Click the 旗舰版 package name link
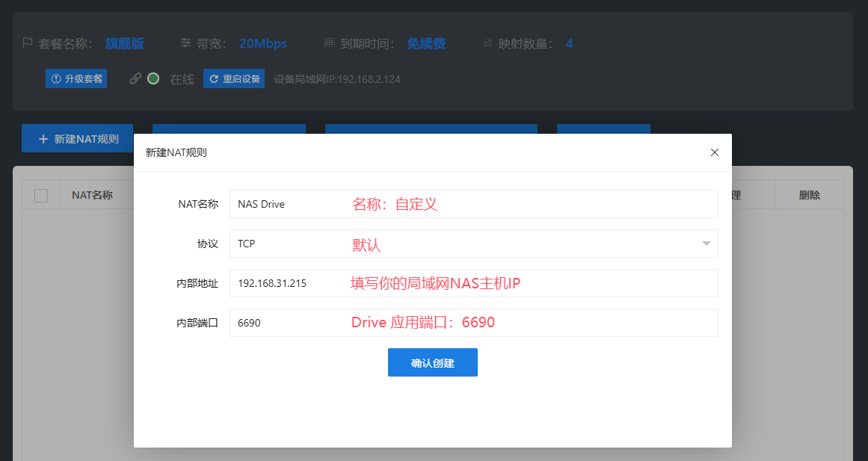The height and width of the screenshot is (461, 868). click(124, 43)
